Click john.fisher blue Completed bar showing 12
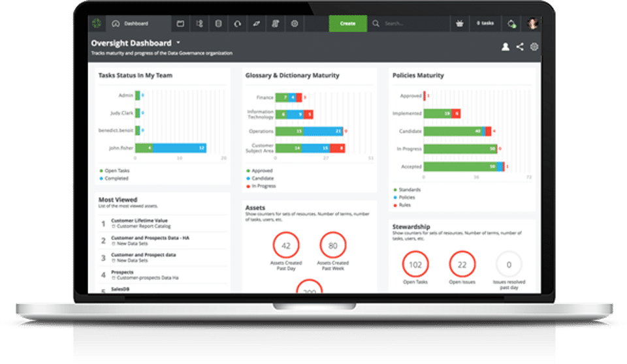This screenshot has width=627, height=364. [180, 148]
